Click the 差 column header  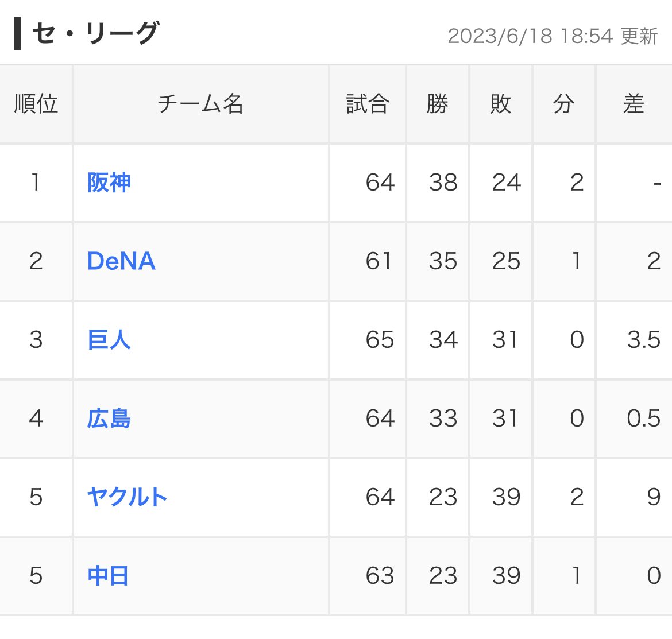point(634,104)
